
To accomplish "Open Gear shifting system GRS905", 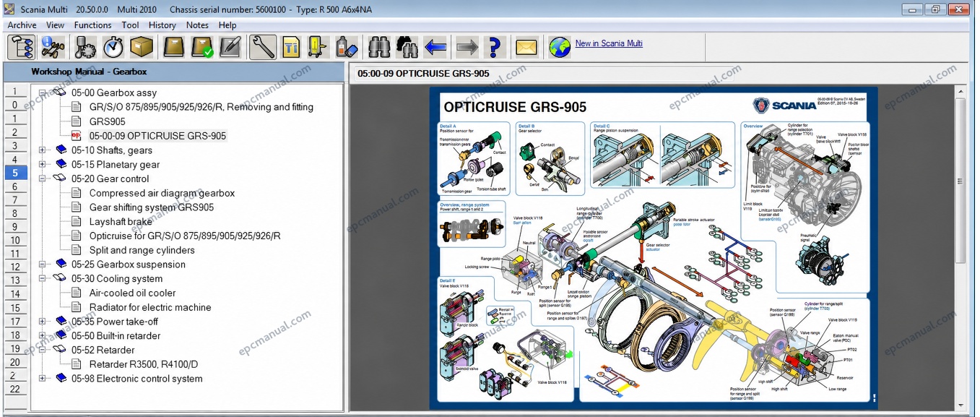I will tap(152, 207).
